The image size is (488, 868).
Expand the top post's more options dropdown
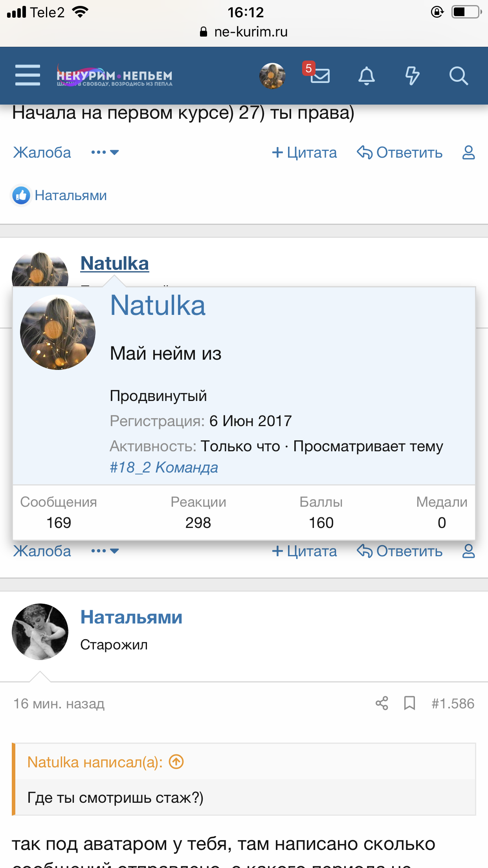click(105, 152)
